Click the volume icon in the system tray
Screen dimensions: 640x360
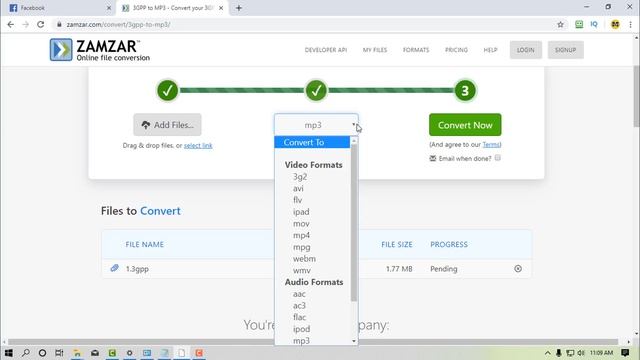(x=581, y=353)
